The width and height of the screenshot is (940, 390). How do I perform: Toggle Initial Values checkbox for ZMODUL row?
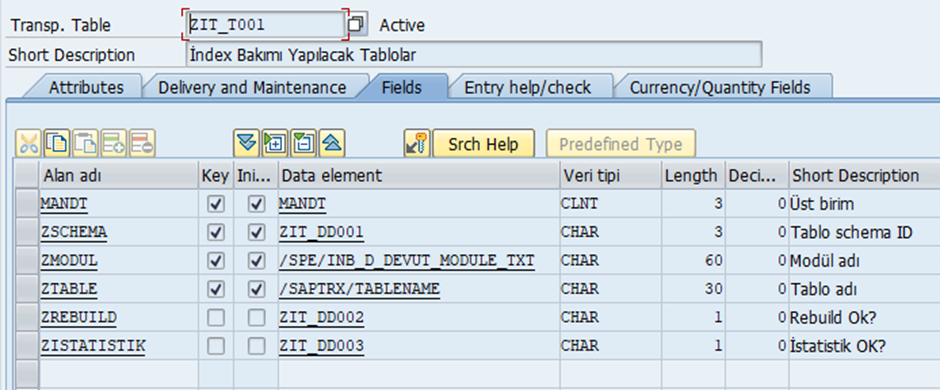[256, 261]
